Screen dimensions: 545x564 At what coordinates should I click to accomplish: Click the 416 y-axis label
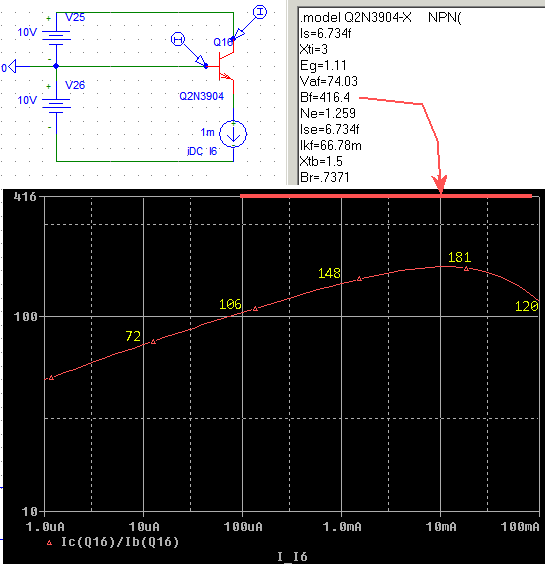click(25, 197)
